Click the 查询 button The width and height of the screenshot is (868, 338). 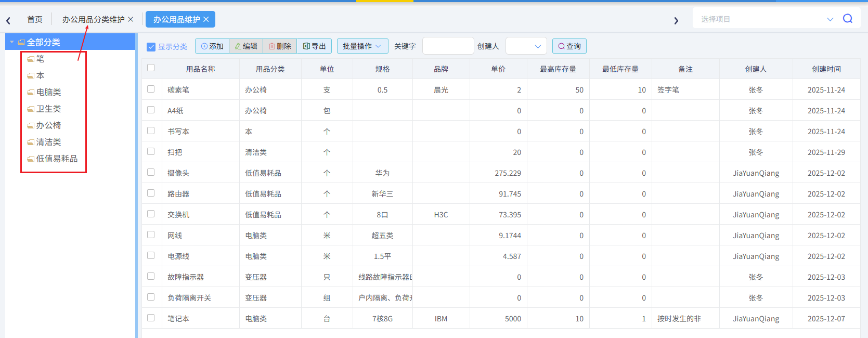[x=569, y=46]
